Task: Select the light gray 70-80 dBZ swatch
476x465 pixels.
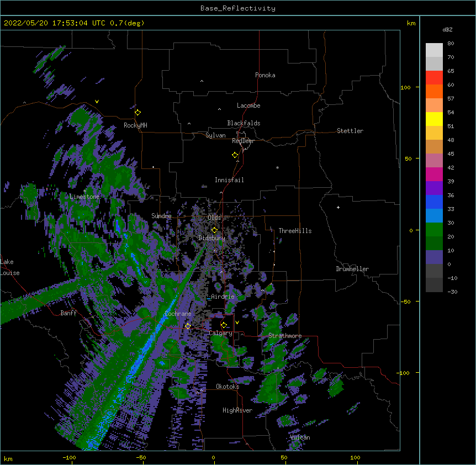Action: click(x=434, y=50)
